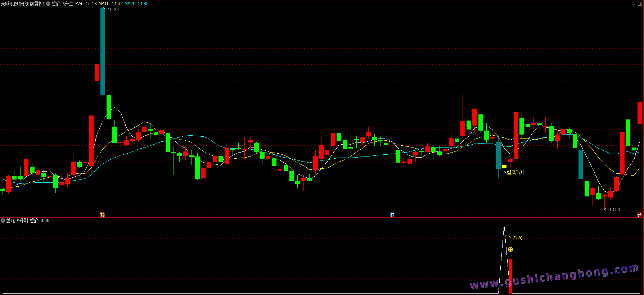The image size is (644, 295).
Task: Click the red 涨 marker at bottom right
Action: click(639, 215)
